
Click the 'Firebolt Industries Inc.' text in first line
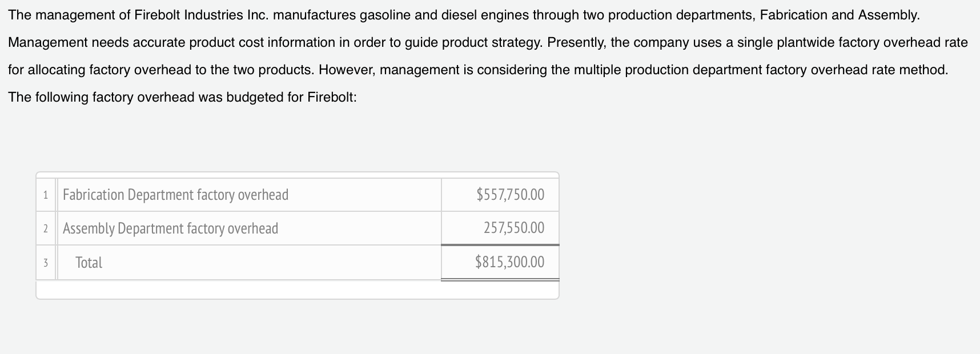202,15
